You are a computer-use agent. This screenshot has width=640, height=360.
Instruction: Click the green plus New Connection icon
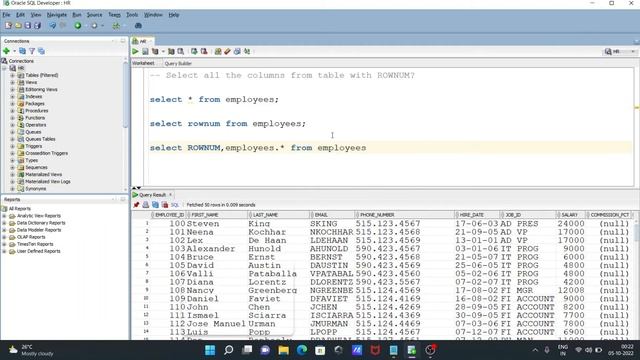pos(6,51)
